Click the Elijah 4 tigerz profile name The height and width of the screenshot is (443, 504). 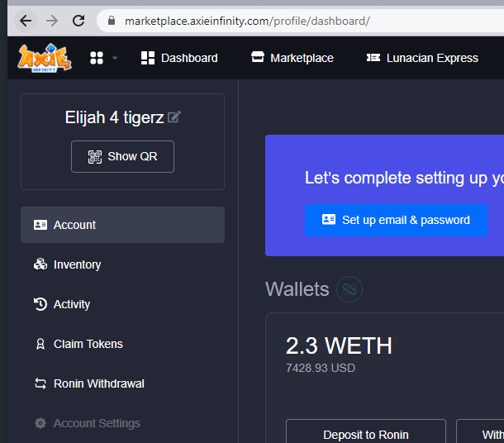[x=114, y=117]
